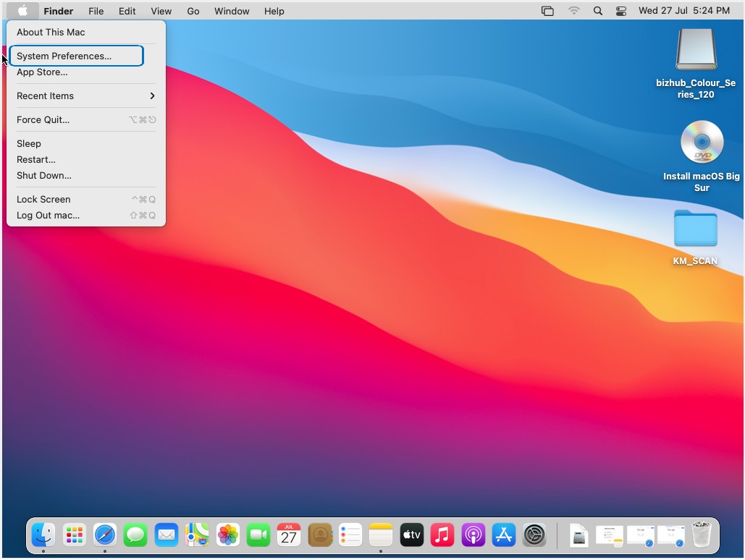The image size is (745, 560).
Task: Open the Music app in Dock
Action: coord(442,535)
